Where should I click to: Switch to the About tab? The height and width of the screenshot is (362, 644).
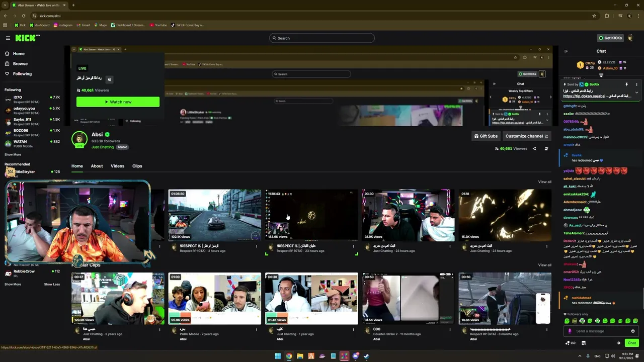[97, 166]
